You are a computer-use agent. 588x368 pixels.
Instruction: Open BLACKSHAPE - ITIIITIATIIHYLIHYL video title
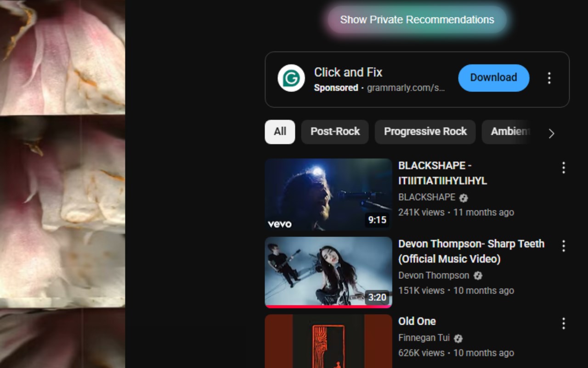point(442,173)
